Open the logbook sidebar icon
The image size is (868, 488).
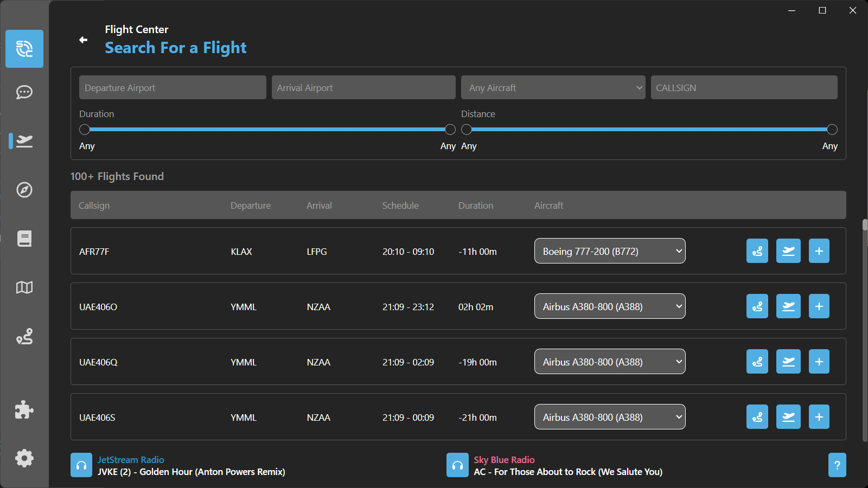point(24,239)
